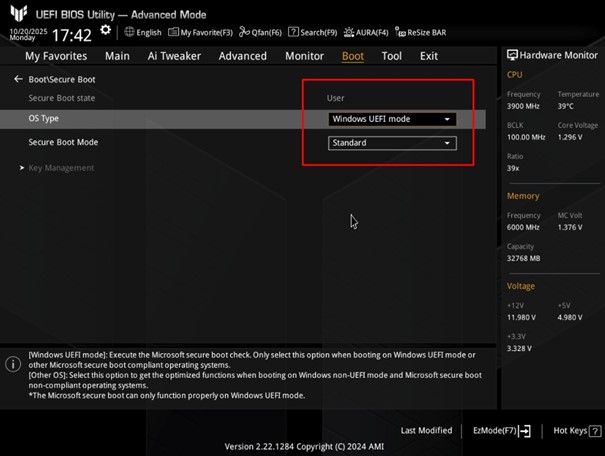
Task: Click the back arrow beside Boot\Secure Boot
Action: [18, 79]
